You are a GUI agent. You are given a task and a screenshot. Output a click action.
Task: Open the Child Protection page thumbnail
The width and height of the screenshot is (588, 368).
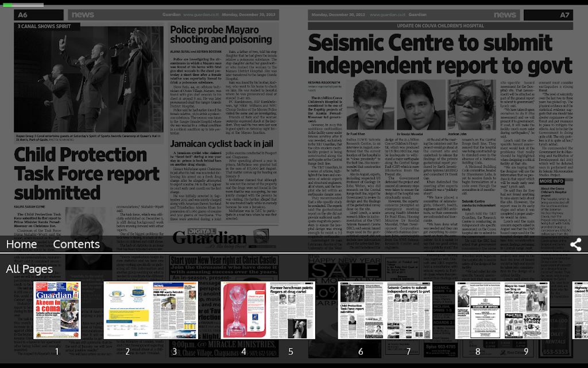pos(361,310)
